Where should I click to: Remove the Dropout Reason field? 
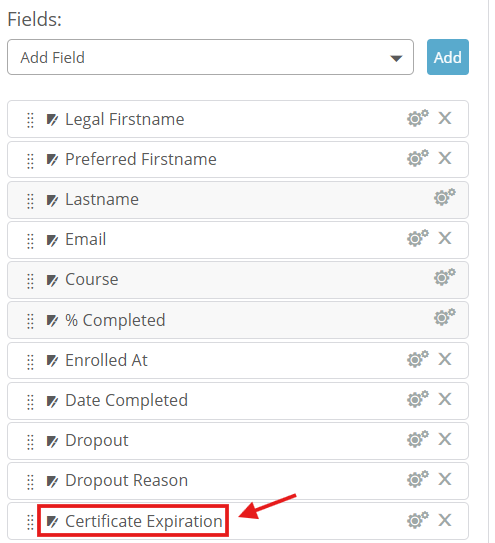(x=445, y=479)
